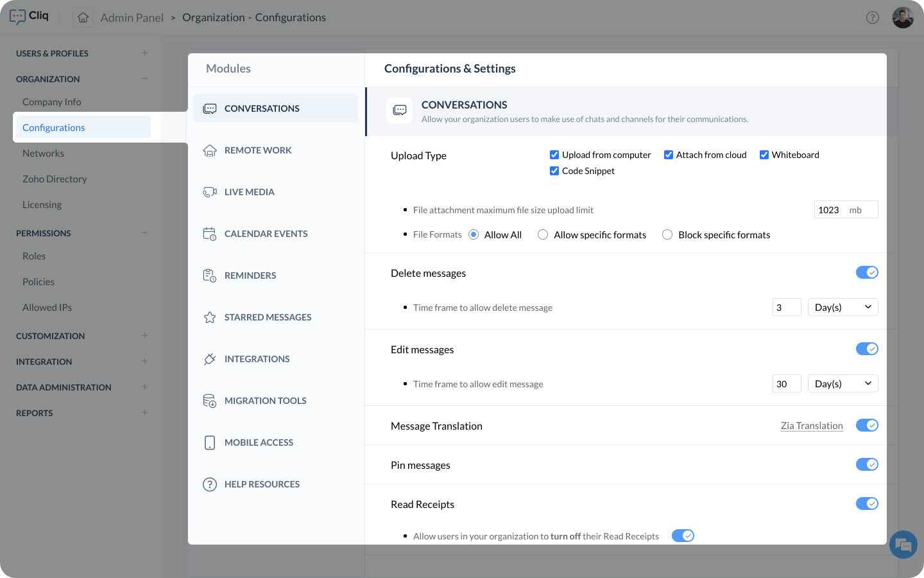Click the Zia Translation link
The width and height of the screenshot is (924, 578).
click(811, 426)
